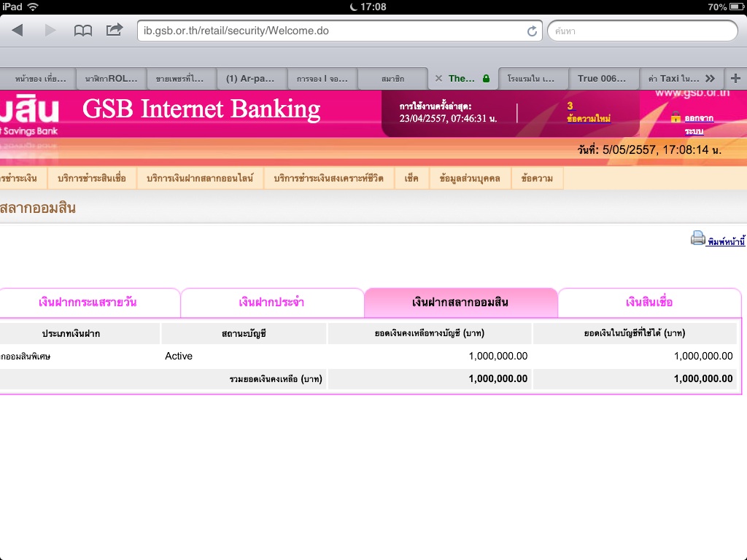This screenshot has height=560, width=747.
Task: Reload the page with refresh icon
Action: pyautogui.click(x=532, y=31)
